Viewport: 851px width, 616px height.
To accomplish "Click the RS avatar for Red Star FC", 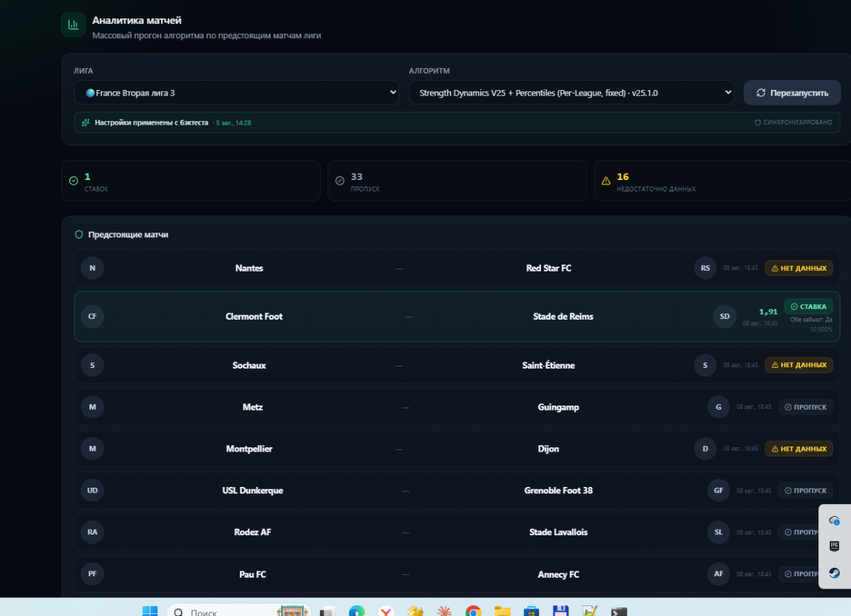I will [x=705, y=268].
